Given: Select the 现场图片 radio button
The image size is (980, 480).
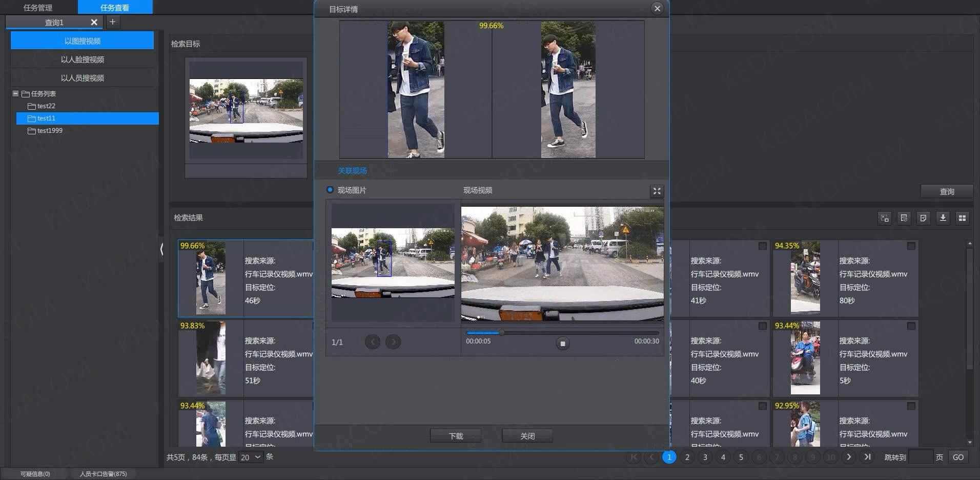Looking at the screenshot, I should [x=330, y=190].
